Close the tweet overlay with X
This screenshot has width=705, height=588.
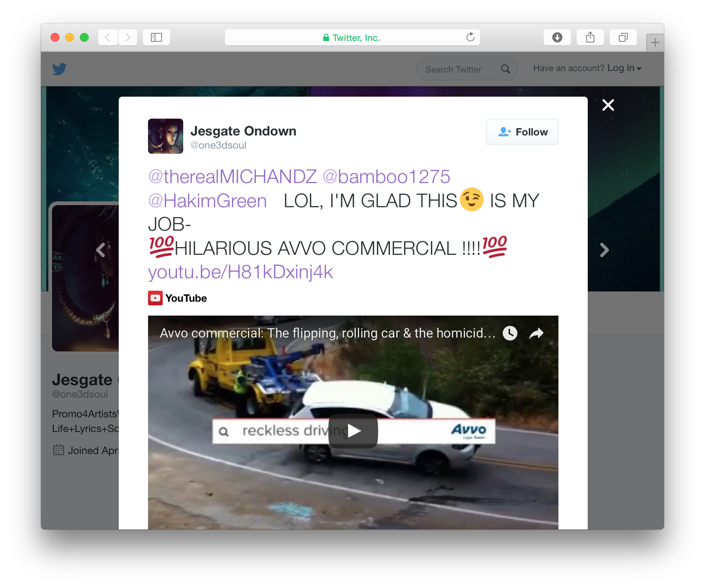tap(608, 105)
